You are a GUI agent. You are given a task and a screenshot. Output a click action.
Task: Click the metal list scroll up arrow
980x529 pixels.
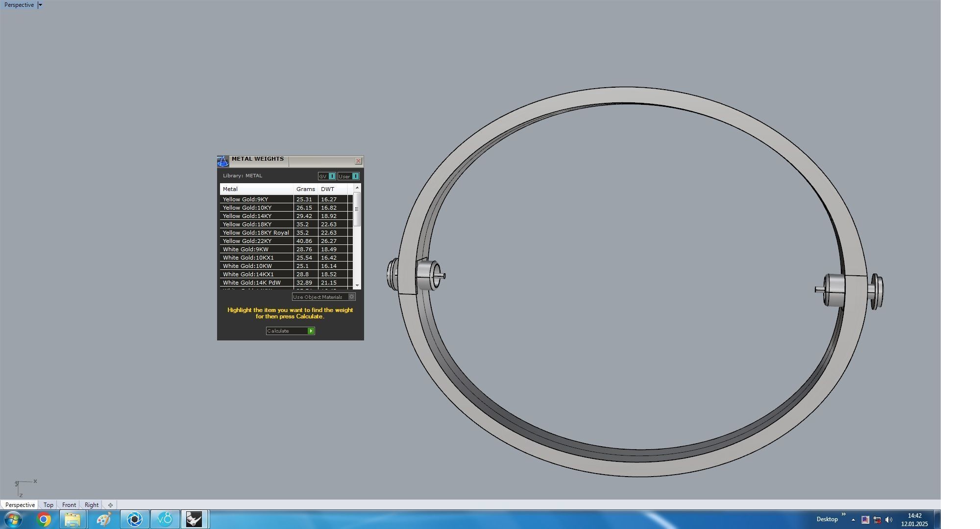point(357,188)
